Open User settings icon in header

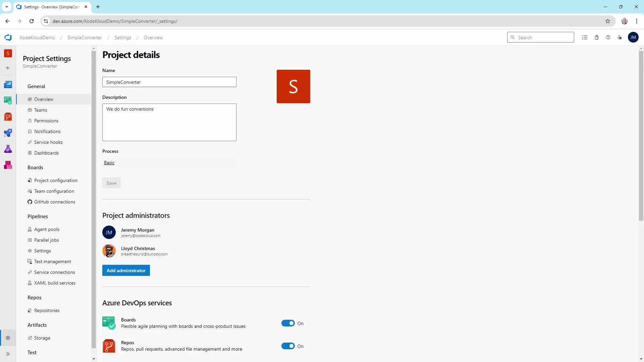[x=620, y=38]
